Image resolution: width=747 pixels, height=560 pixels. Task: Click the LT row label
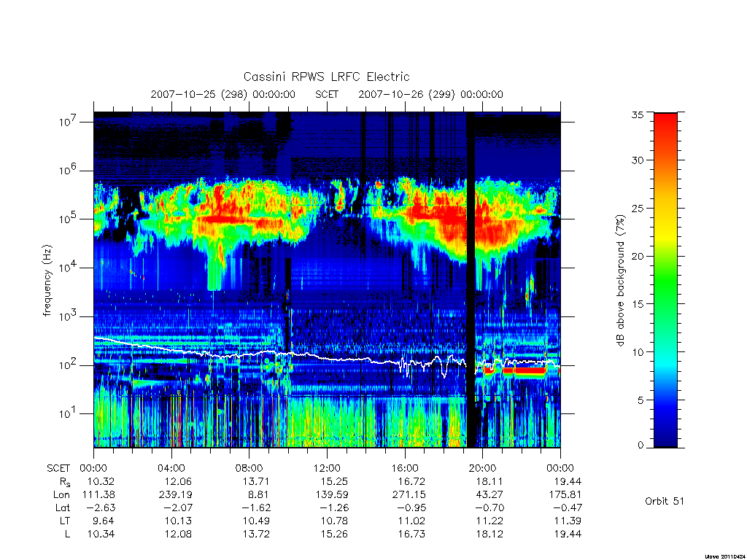point(65,521)
